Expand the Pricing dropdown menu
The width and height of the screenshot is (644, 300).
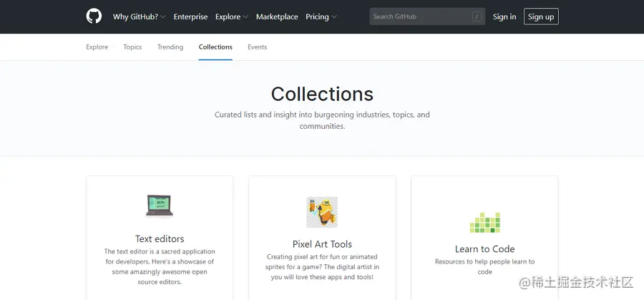321,17
